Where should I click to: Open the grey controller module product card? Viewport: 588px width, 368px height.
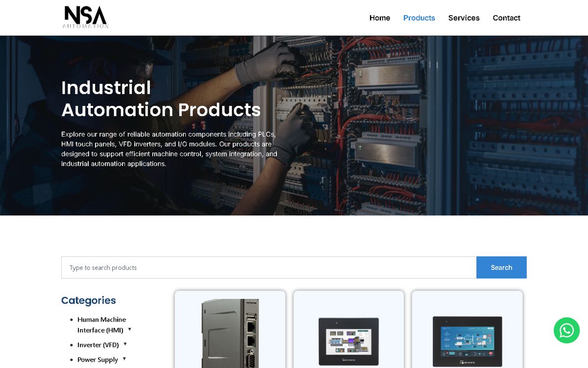coord(230,329)
